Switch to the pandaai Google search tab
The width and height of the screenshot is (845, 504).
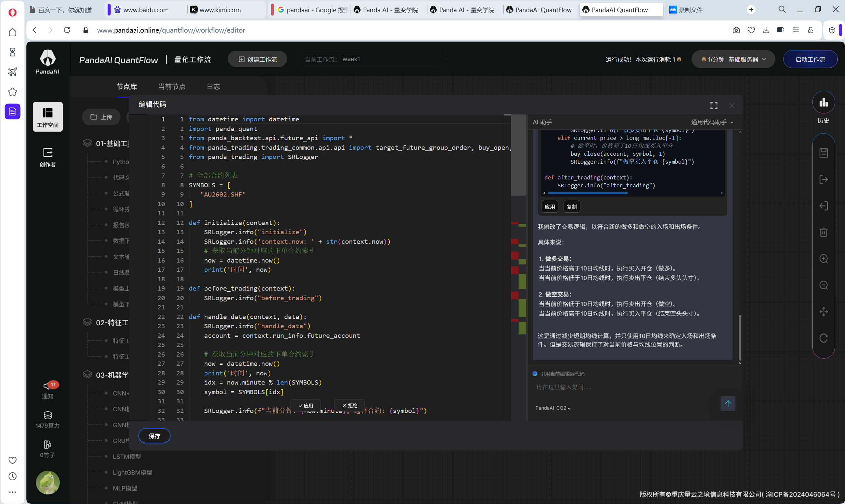click(312, 10)
